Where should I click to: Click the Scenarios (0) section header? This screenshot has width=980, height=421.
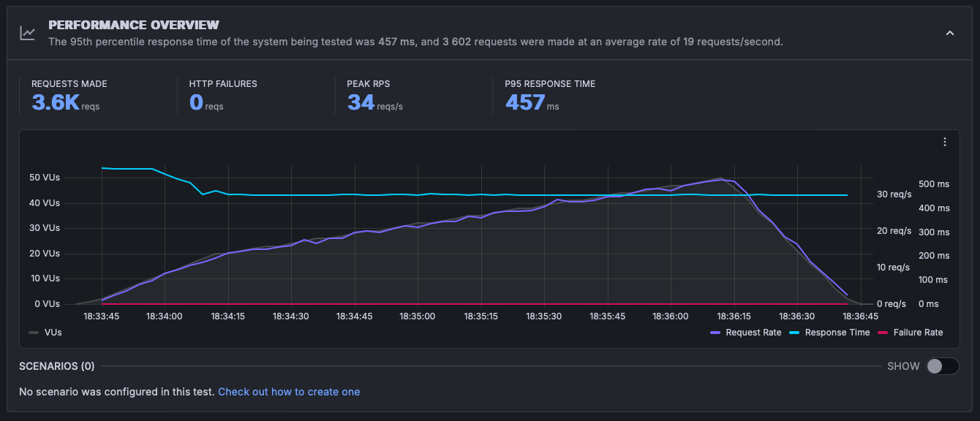click(56, 366)
